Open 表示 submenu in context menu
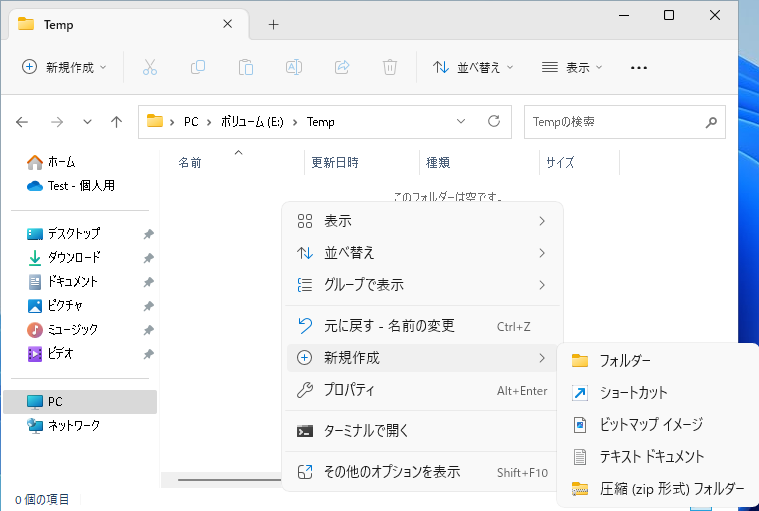 (422, 221)
